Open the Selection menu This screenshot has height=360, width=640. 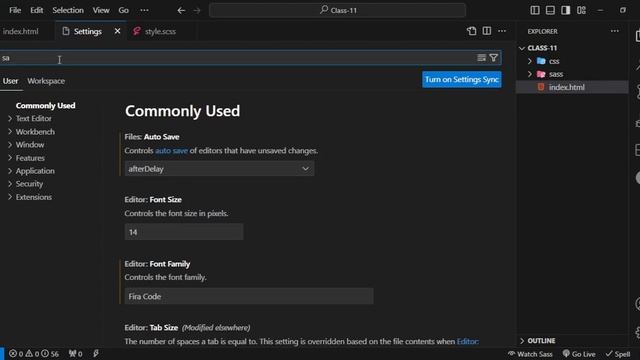pos(68,10)
